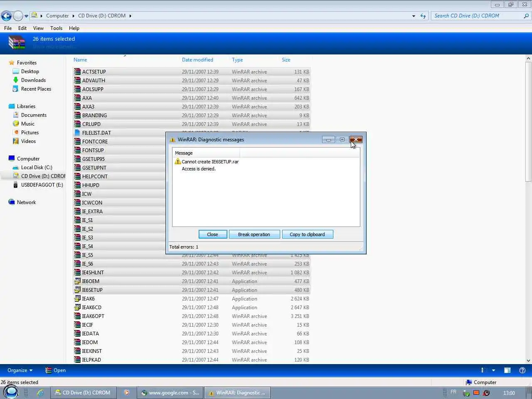This screenshot has height=399, width=532.
Task: Click the FILELIST.DAT file icon
Action: tap(77, 133)
